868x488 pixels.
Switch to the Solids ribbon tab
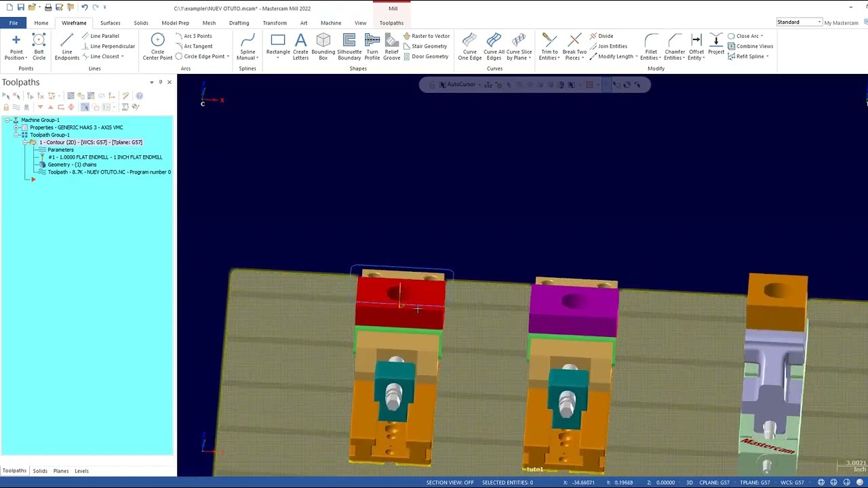click(x=141, y=23)
